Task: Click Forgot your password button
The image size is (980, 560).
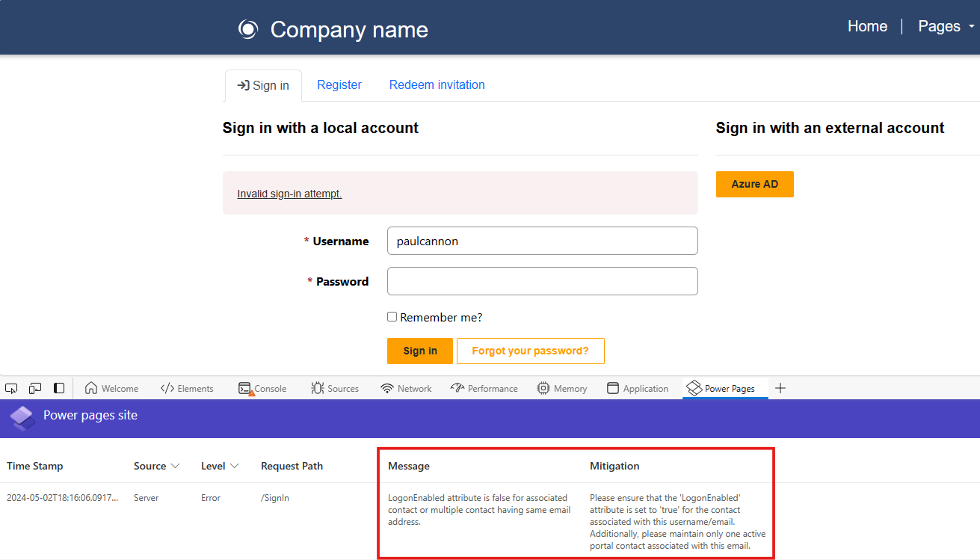Action: click(x=530, y=351)
